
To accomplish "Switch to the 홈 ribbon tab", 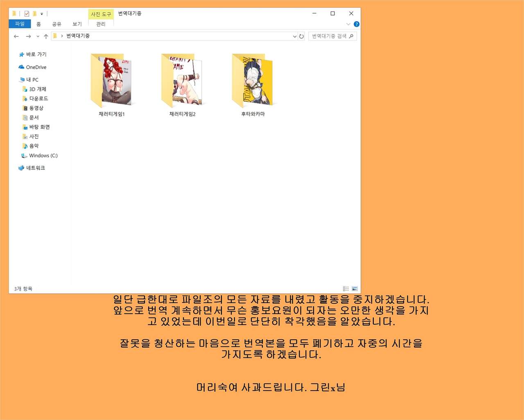I will (38, 24).
